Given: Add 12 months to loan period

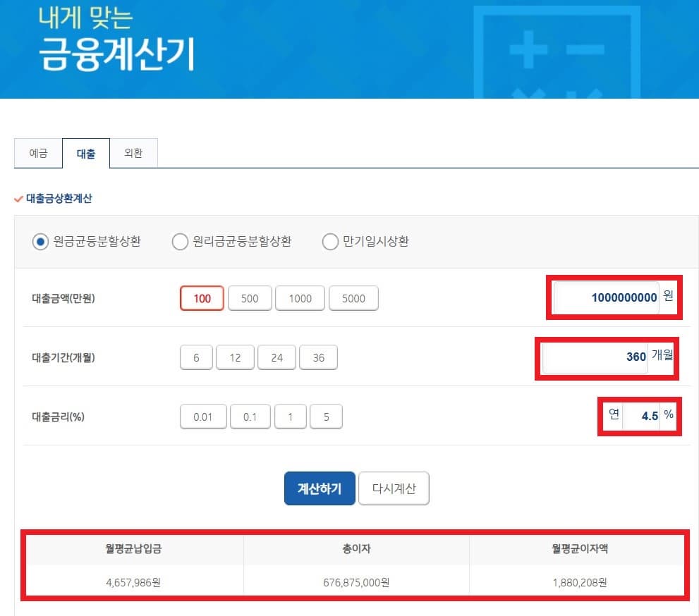Looking at the screenshot, I should pos(235,357).
